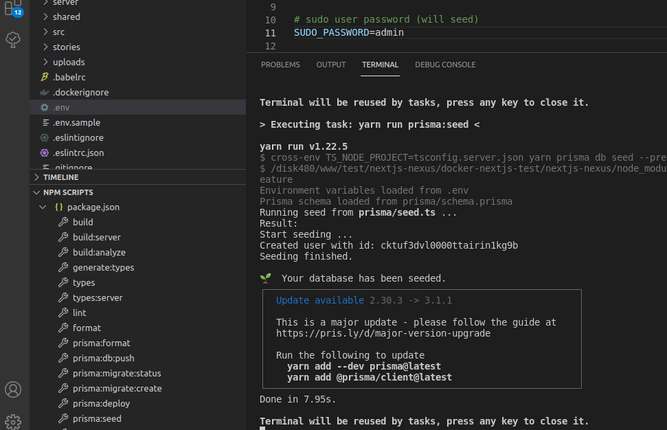Click wrench icon of types:server script
This screenshot has height=430, width=667.
63,298
